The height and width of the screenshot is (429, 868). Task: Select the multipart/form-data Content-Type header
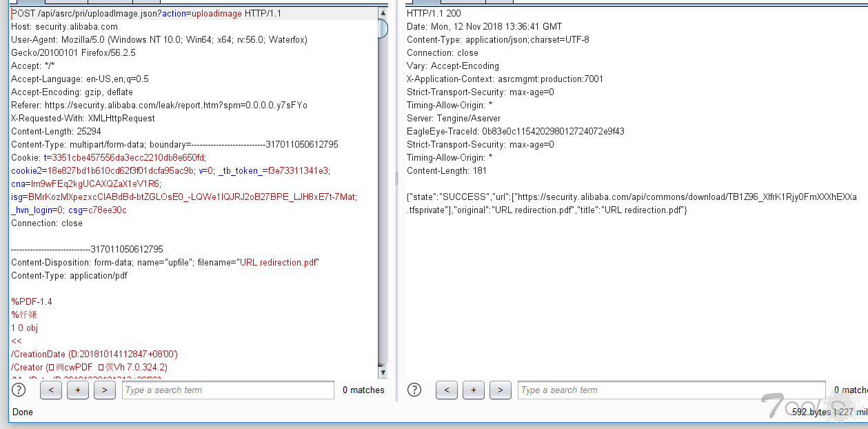pyautogui.click(x=174, y=145)
